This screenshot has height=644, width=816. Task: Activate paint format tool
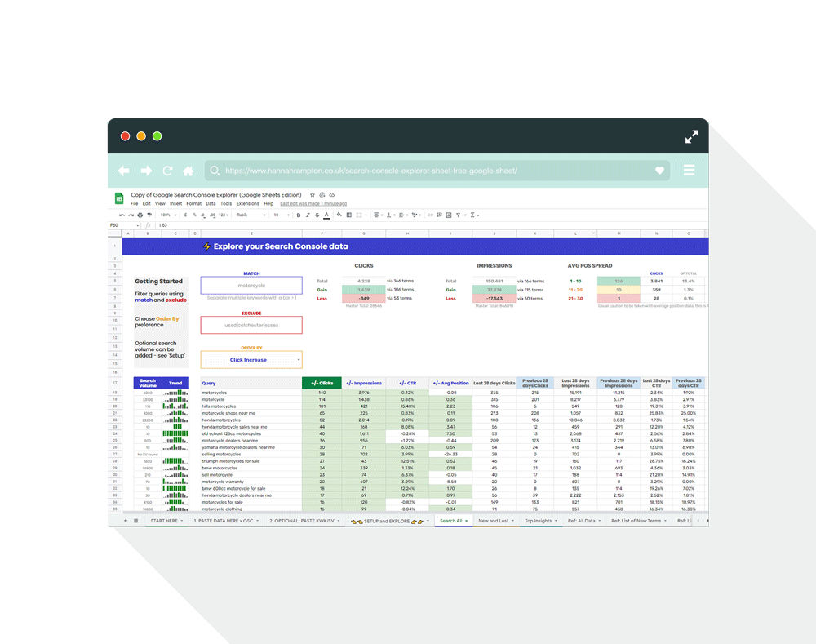pyautogui.click(x=149, y=215)
